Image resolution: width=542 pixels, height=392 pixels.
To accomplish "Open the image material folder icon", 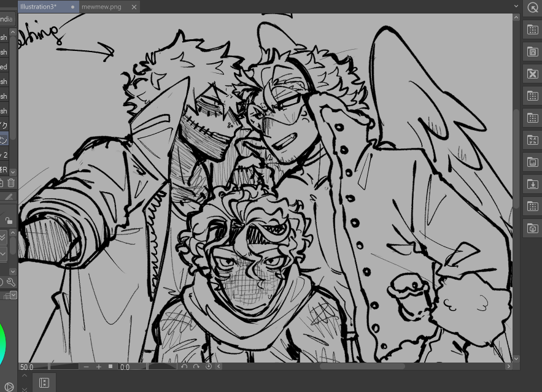I will pyautogui.click(x=533, y=163).
